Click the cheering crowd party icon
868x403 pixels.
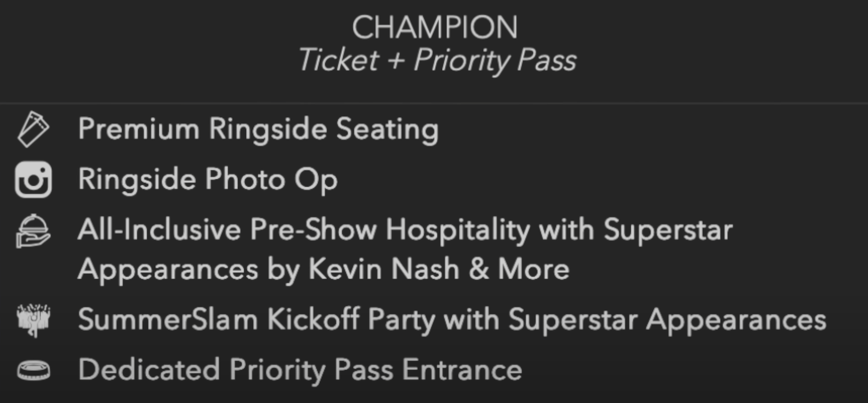point(33,320)
